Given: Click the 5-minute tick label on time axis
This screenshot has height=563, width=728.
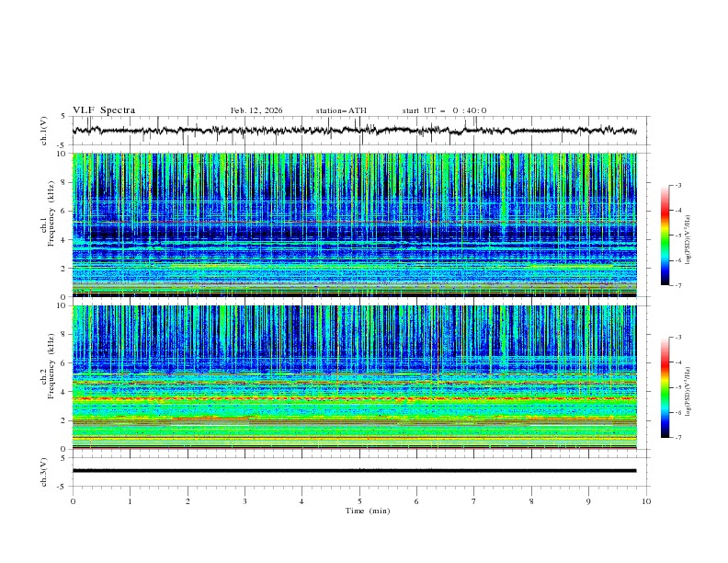Looking at the screenshot, I should pos(359,502).
